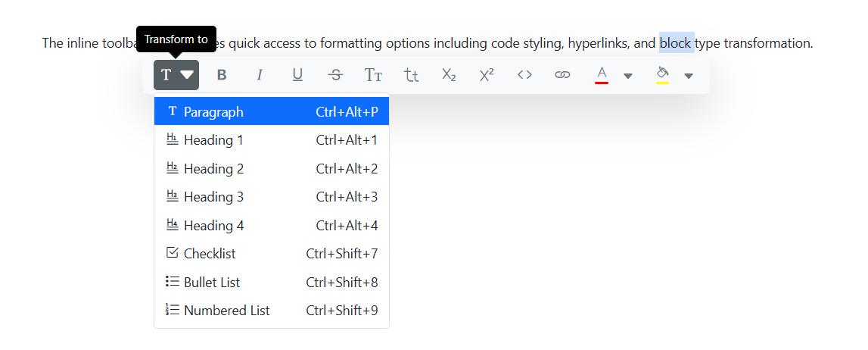Apply yellow highlight color

(663, 75)
